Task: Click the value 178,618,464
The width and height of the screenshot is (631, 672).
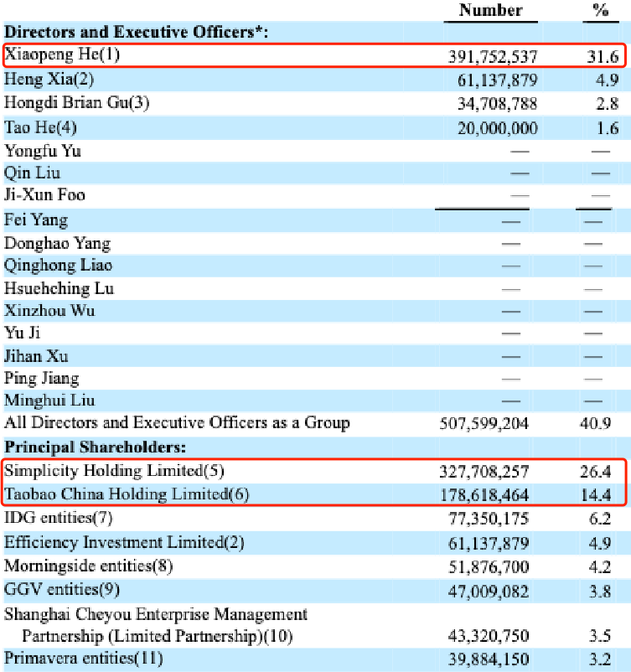Action: pos(484,495)
